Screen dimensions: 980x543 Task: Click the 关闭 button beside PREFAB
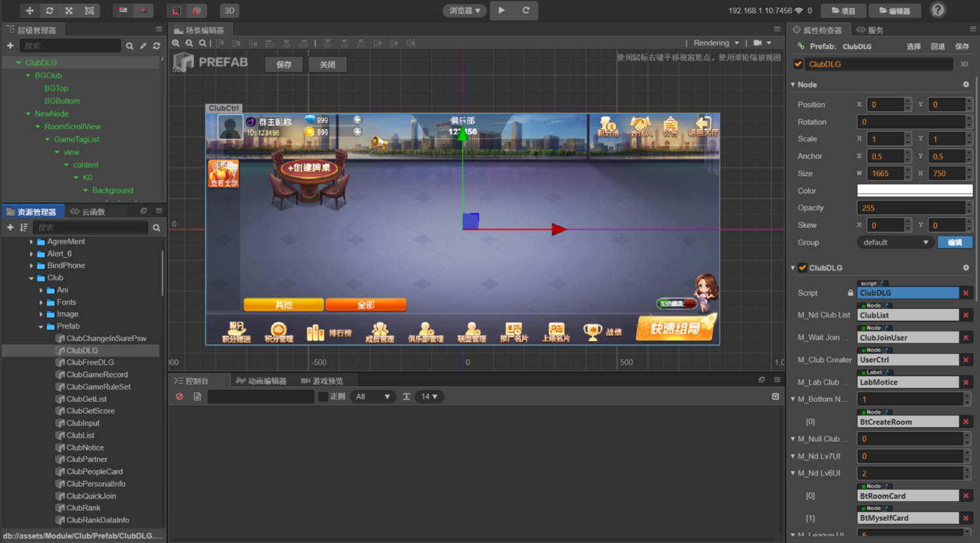click(328, 65)
